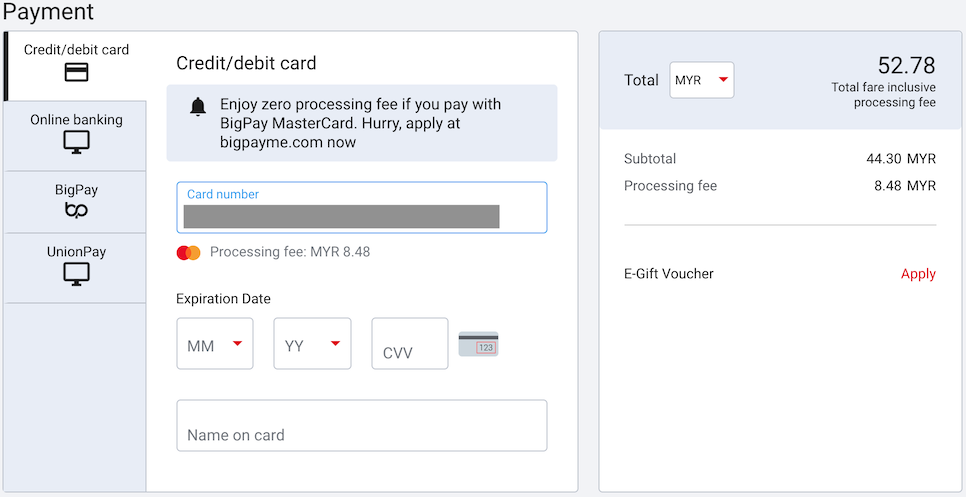This screenshot has height=497, width=966.
Task: Click the MasterCard logo icon
Action: click(x=188, y=253)
